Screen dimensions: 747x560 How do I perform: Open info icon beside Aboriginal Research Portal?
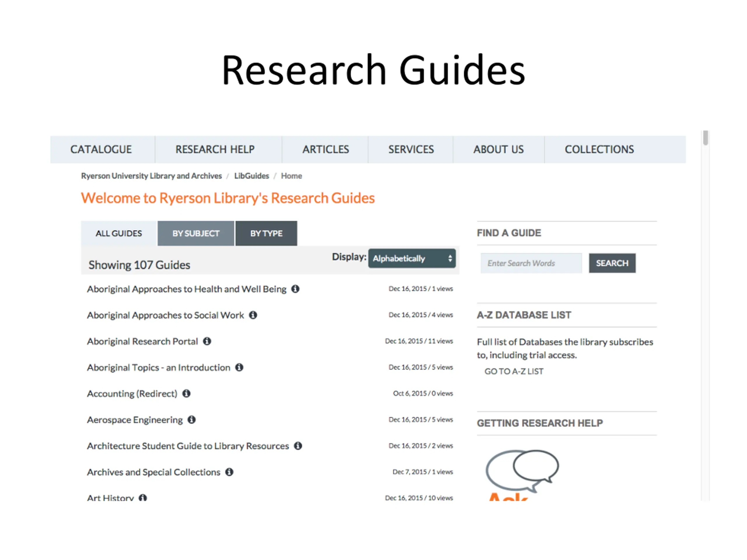pyautogui.click(x=207, y=341)
